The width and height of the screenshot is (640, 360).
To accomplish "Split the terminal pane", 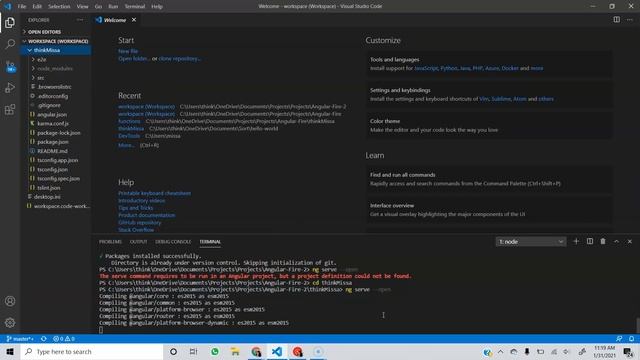I will pos(590,242).
